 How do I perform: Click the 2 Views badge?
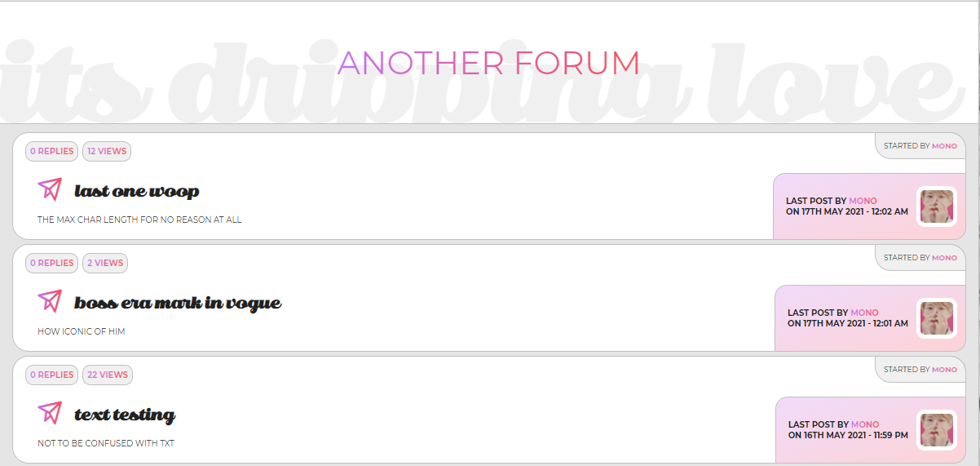point(105,263)
